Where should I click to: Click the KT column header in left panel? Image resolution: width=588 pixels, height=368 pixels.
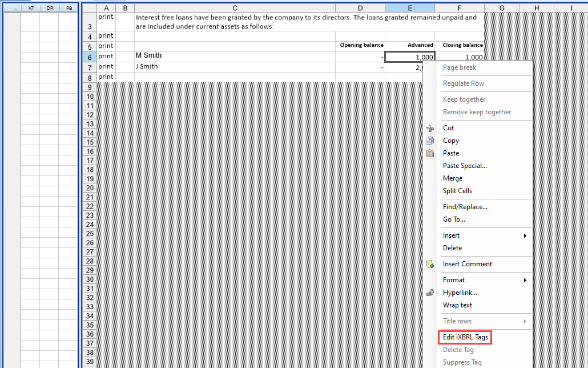coord(31,8)
